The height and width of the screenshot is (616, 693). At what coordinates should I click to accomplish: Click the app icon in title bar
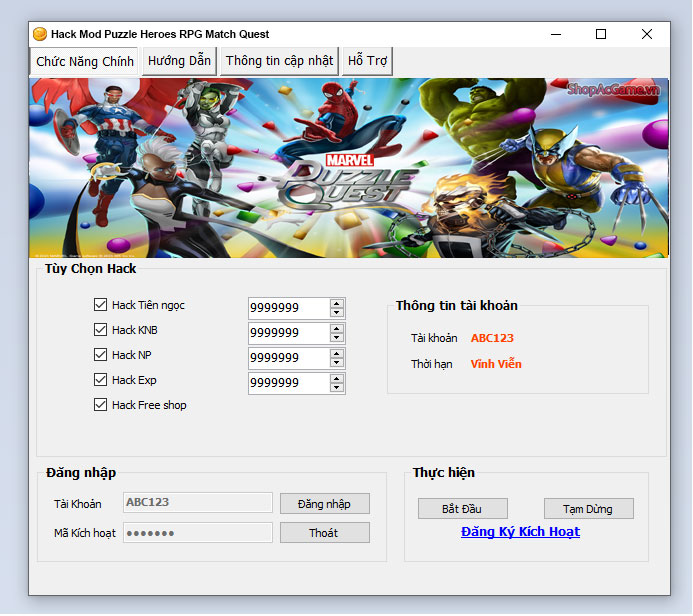40,34
